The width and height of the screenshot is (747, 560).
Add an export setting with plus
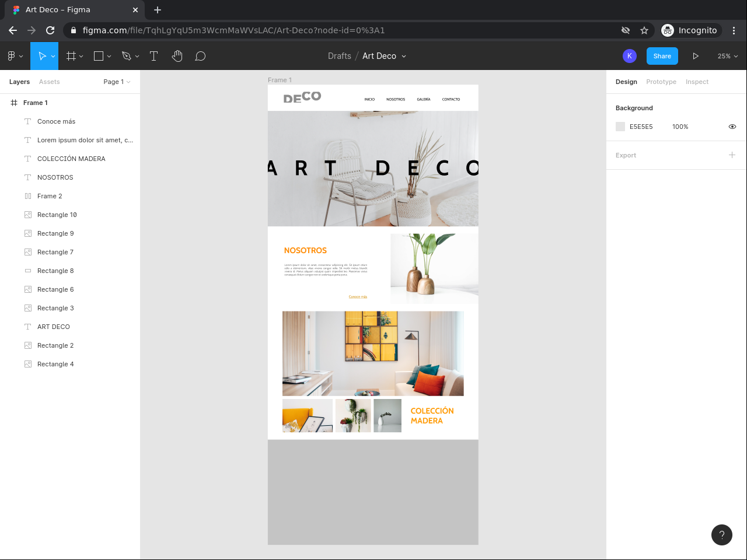pos(732,155)
